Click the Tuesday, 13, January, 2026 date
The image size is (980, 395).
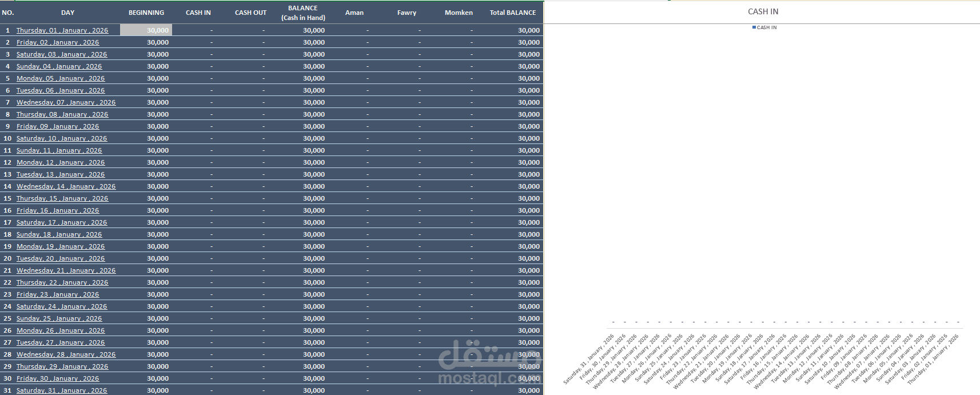pyautogui.click(x=60, y=174)
